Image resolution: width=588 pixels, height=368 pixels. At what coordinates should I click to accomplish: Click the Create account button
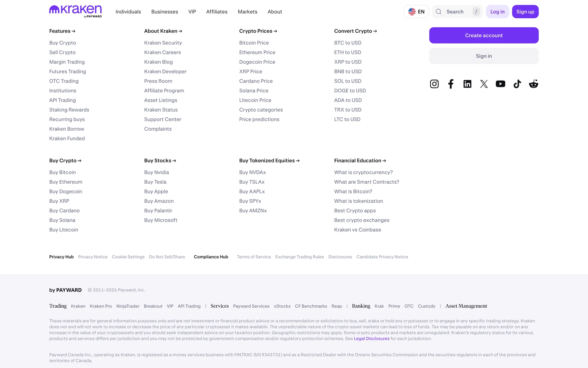[x=484, y=35]
